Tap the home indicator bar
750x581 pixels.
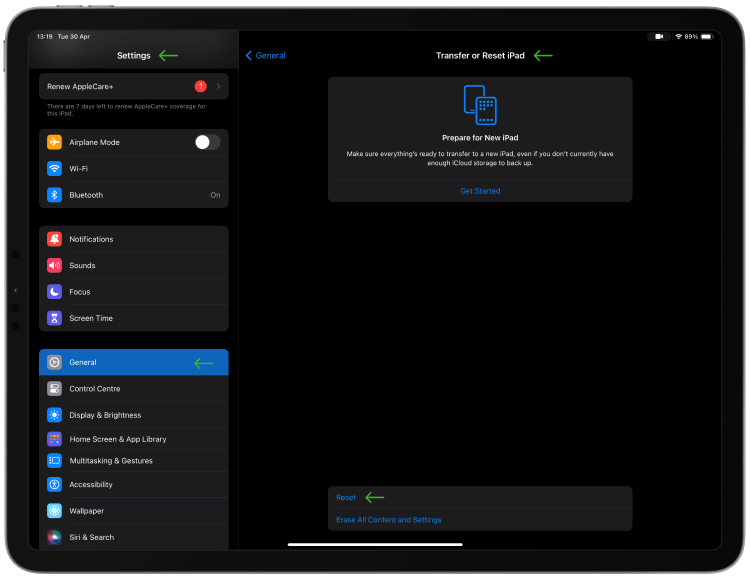(375, 544)
